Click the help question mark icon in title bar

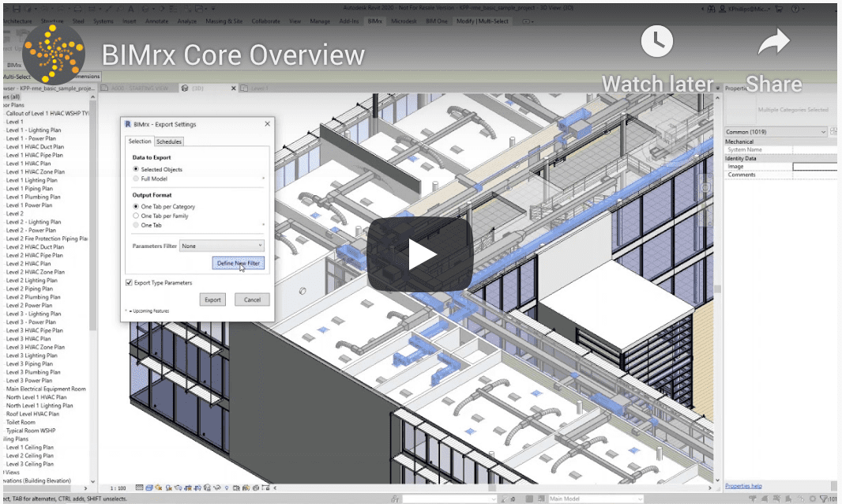pos(795,9)
